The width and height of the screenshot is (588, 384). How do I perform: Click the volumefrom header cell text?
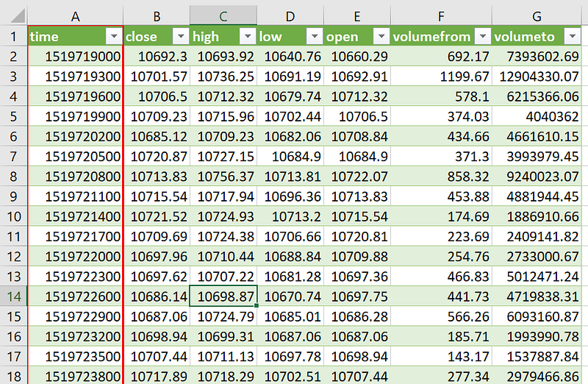coord(431,36)
